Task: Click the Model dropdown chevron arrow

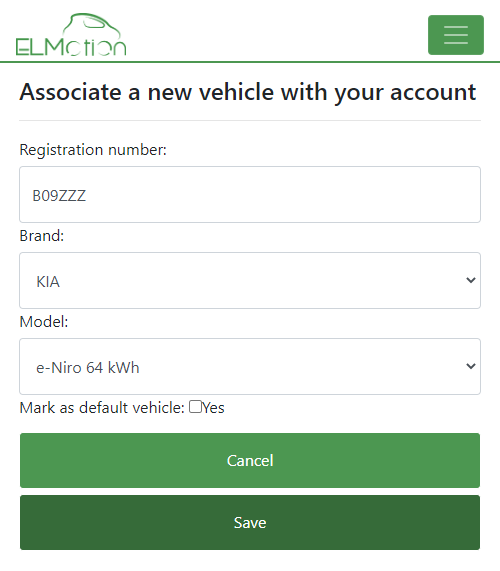Action: (471, 366)
